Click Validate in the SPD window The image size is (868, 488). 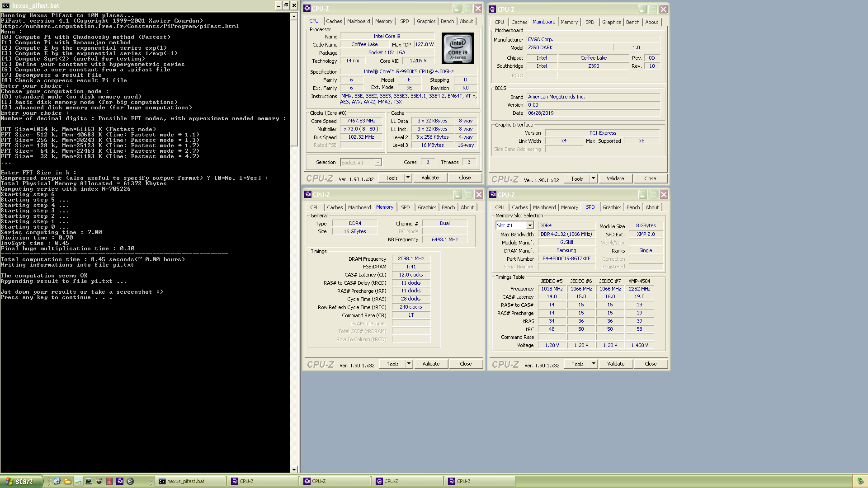tap(616, 364)
